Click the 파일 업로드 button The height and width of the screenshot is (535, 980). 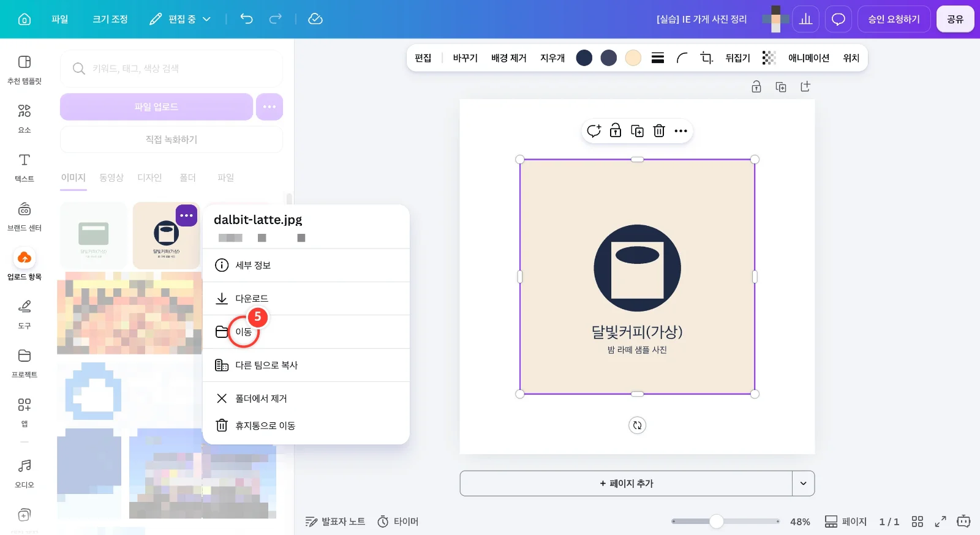pyautogui.click(x=156, y=107)
